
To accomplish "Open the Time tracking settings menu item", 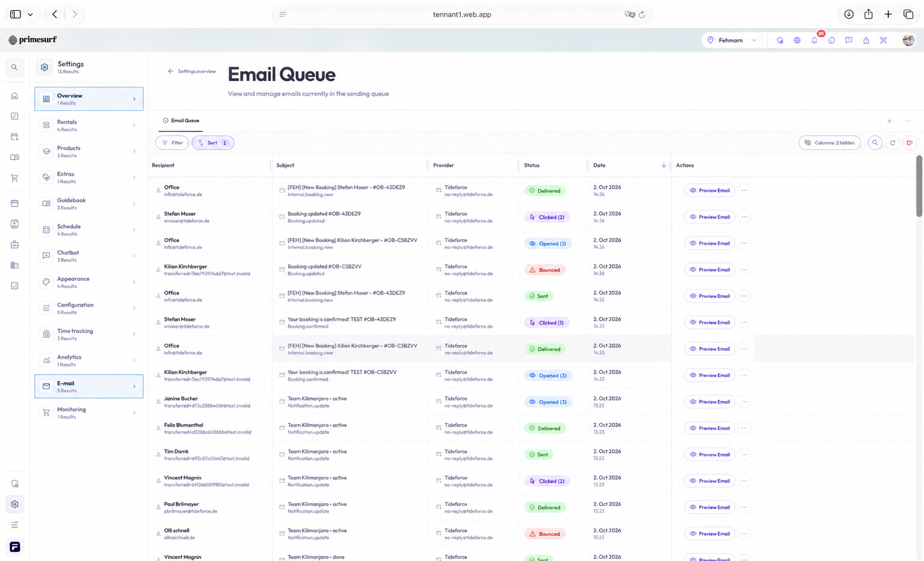I will pyautogui.click(x=89, y=334).
